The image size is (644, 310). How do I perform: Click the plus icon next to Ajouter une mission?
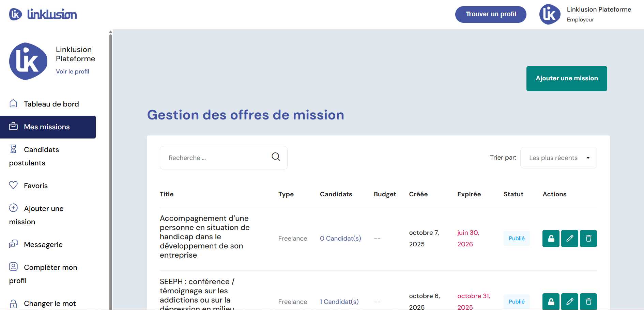(13, 208)
